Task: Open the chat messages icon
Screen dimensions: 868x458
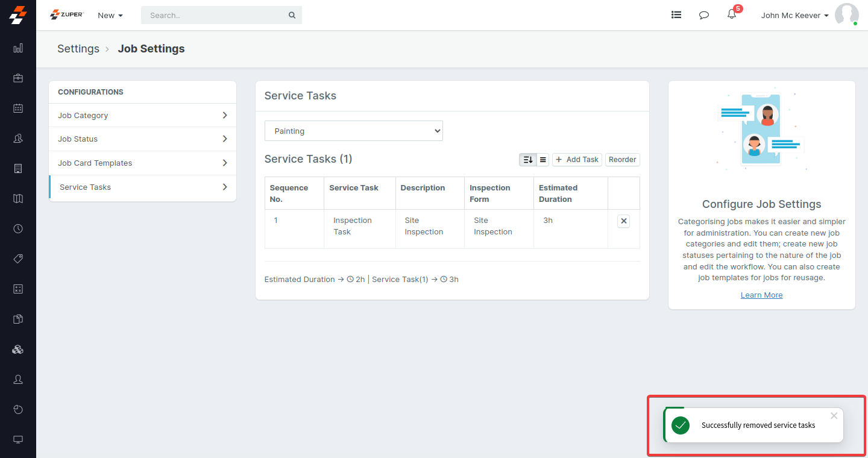Action: (704, 15)
